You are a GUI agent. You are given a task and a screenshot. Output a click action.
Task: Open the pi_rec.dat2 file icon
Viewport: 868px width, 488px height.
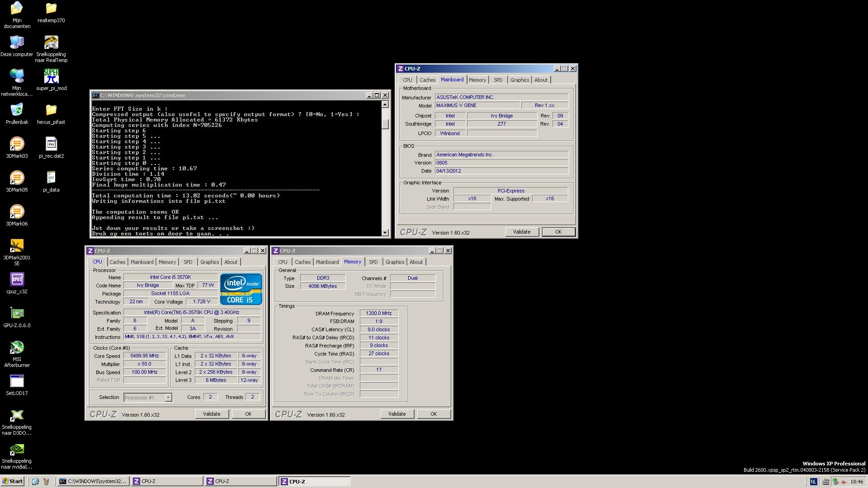click(x=51, y=144)
